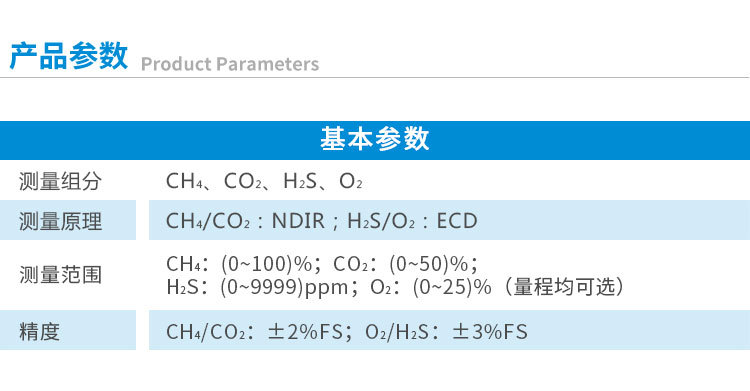This screenshot has width=750, height=391.
Task: Click the CH₄/CO₂ text in 测量原理 row
Action: 208,221
